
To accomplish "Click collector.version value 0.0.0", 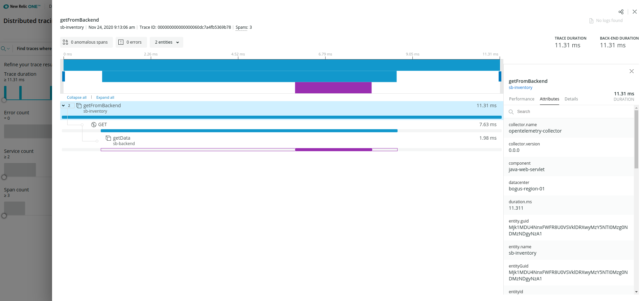I will click(x=514, y=150).
